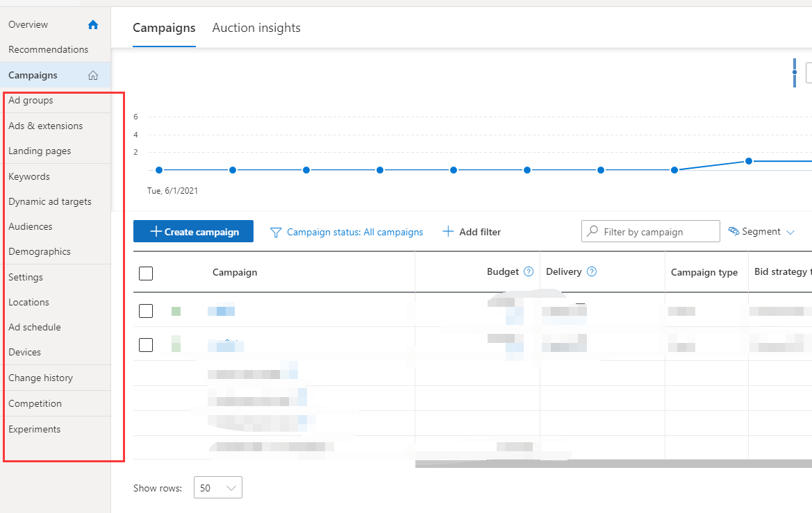Image resolution: width=812 pixels, height=513 pixels.
Task: Click the home outline icon beside Campaigns
Action: point(93,76)
